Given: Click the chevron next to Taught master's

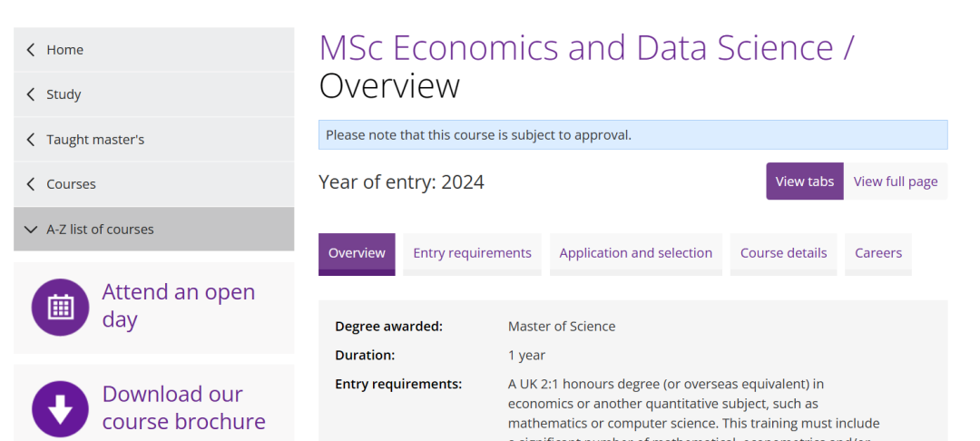Looking at the screenshot, I should pyautogui.click(x=31, y=140).
